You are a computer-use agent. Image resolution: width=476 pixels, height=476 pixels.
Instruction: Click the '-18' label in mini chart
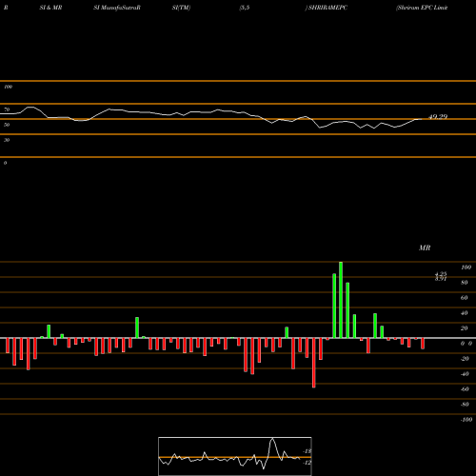tap(307, 451)
